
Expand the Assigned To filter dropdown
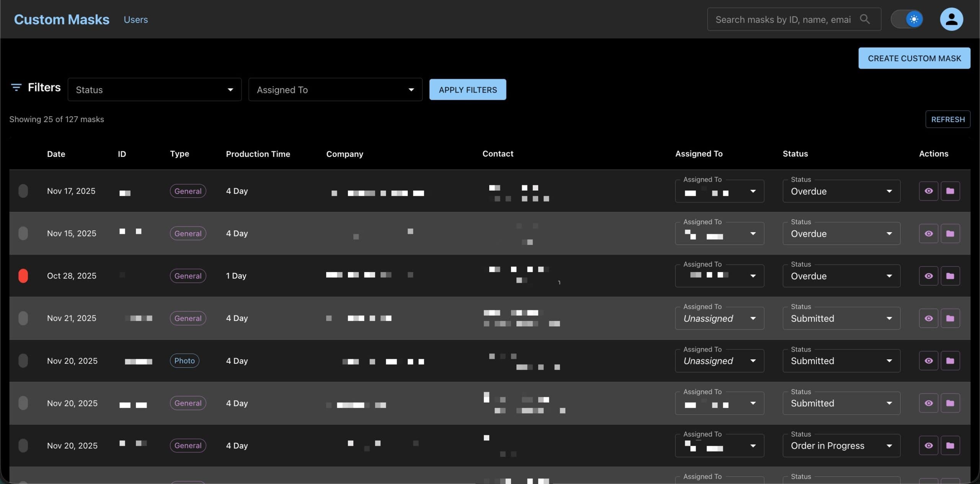click(335, 90)
